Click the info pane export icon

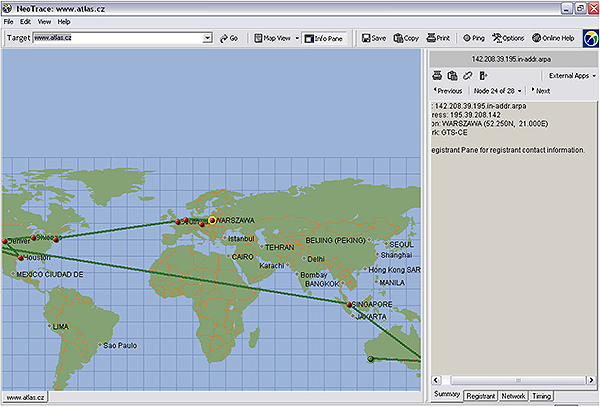click(x=483, y=76)
